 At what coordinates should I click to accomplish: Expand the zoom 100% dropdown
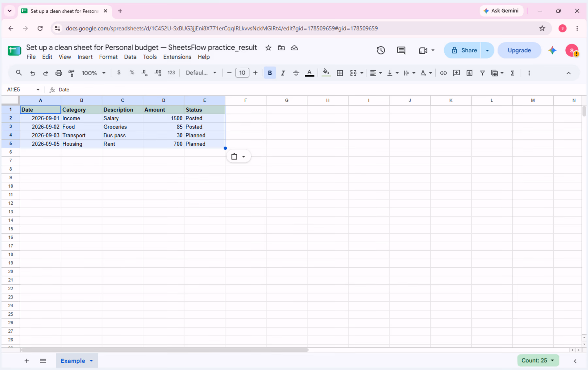93,73
